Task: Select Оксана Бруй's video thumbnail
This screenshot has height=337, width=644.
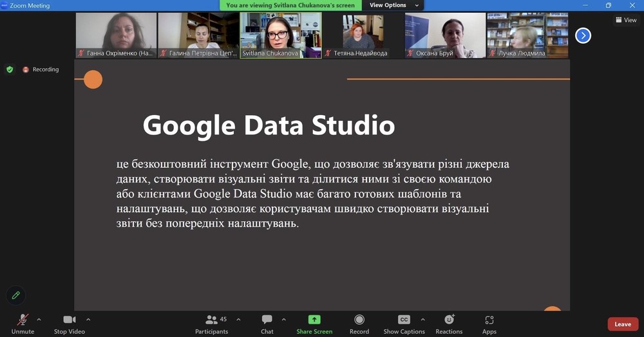Action: (x=445, y=35)
